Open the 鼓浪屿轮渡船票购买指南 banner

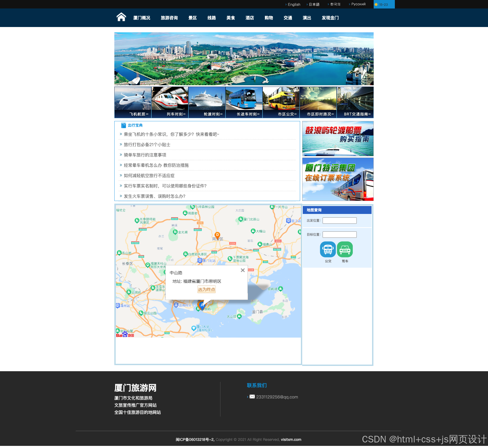338,139
